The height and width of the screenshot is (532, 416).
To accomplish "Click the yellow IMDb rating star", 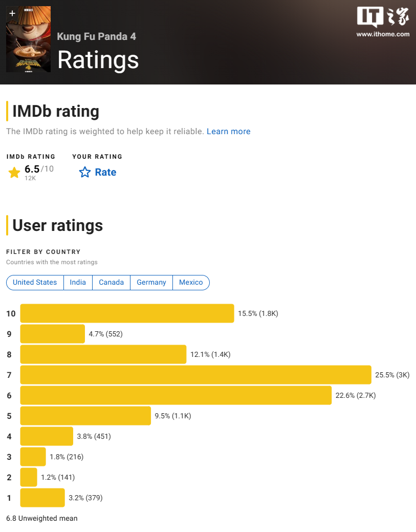I will (14, 173).
